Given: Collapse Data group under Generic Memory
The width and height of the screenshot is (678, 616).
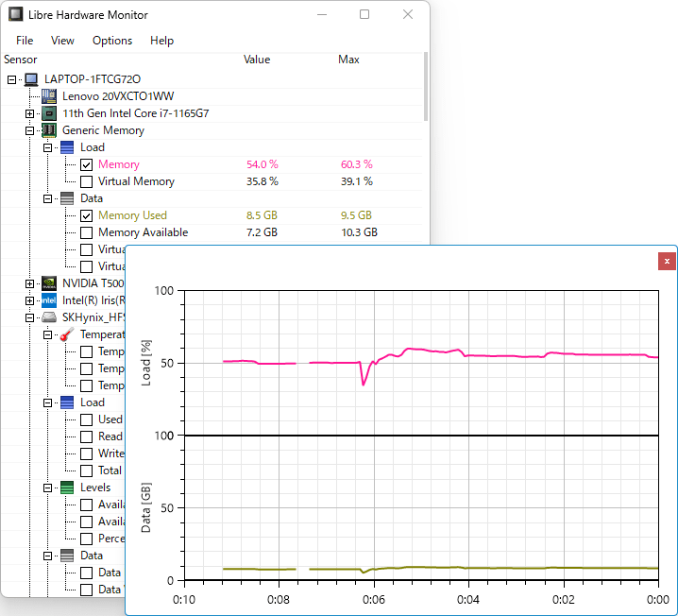Looking at the screenshot, I should [47, 199].
